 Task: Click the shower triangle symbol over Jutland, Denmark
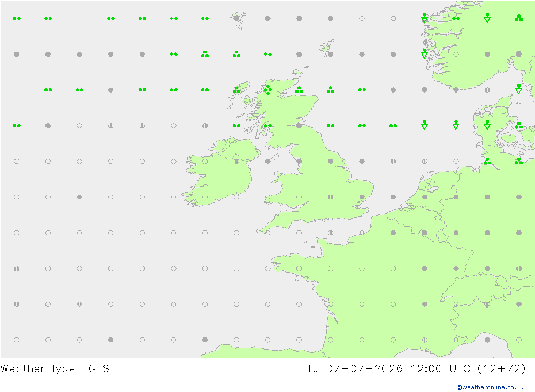(487, 125)
